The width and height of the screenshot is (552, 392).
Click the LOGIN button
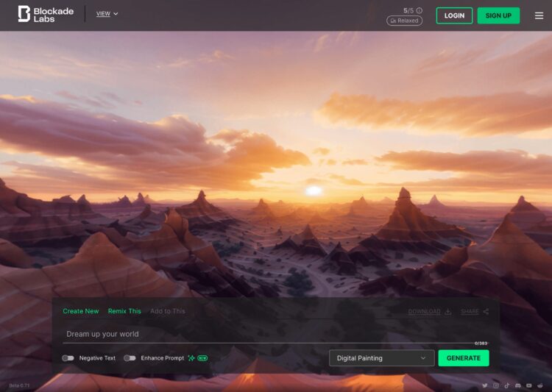(x=454, y=15)
